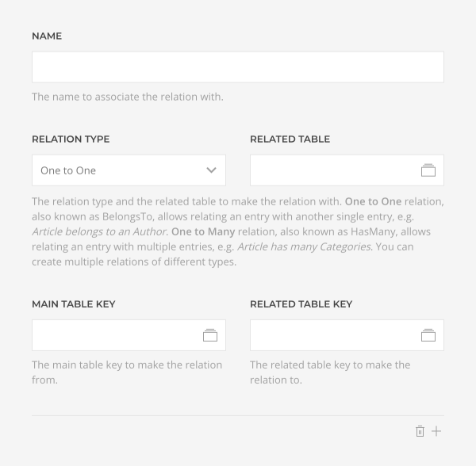Click the main table key help text
Image resolution: width=476 pixels, height=466 pixels.
pyautogui.click(x=127, y=372)
